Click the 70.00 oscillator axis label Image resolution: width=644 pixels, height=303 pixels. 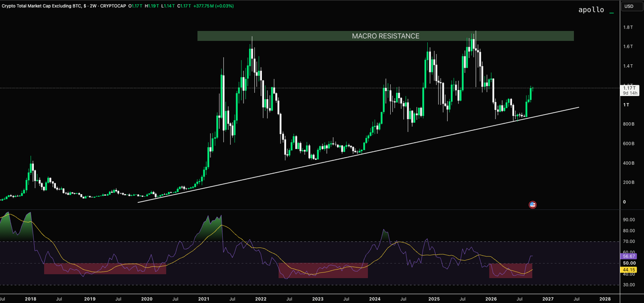coord(629,241)
